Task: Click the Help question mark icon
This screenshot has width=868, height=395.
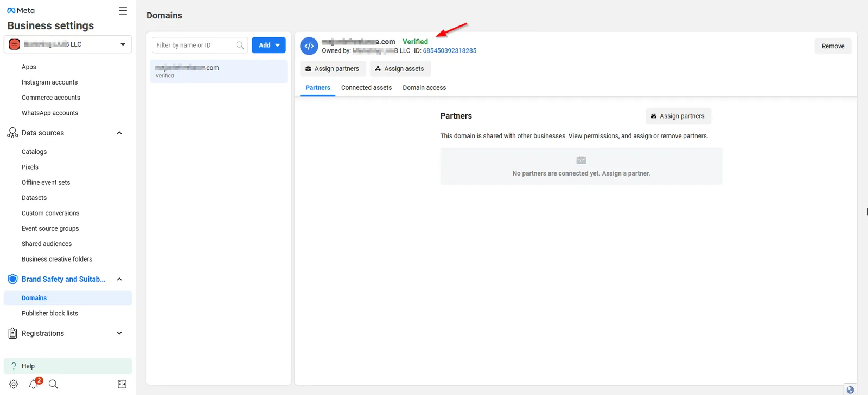Action: pos(14,366)
